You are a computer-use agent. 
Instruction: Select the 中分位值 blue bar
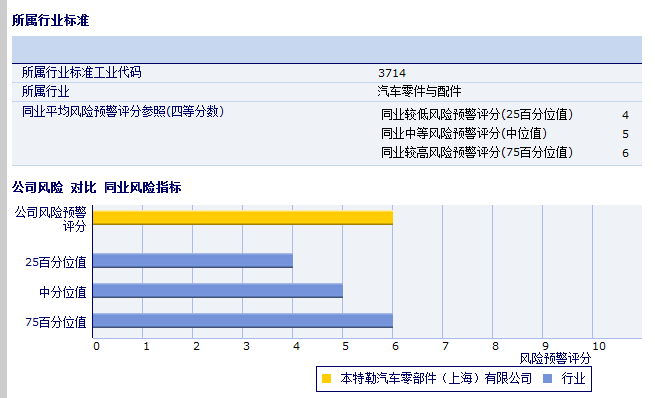(x=218, y=291)
